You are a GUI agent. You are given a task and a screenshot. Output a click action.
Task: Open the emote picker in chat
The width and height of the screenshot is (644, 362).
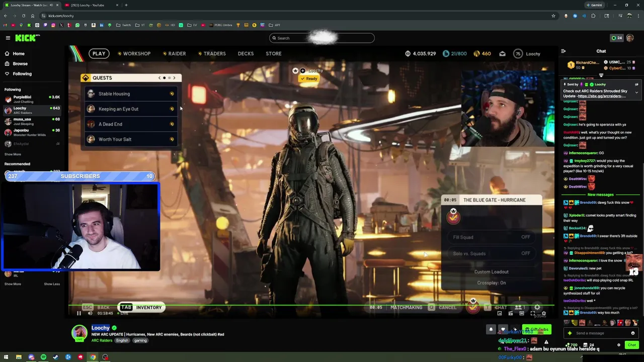633,333
